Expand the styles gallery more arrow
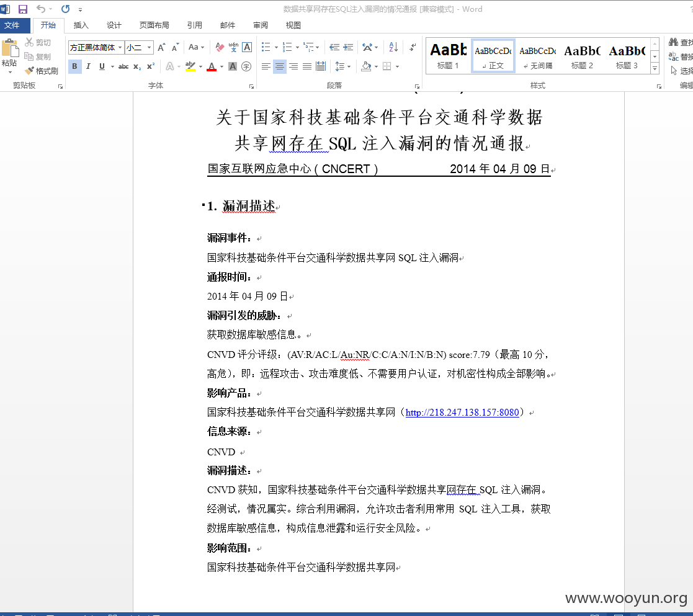693x616 pixels. (655, 68)
